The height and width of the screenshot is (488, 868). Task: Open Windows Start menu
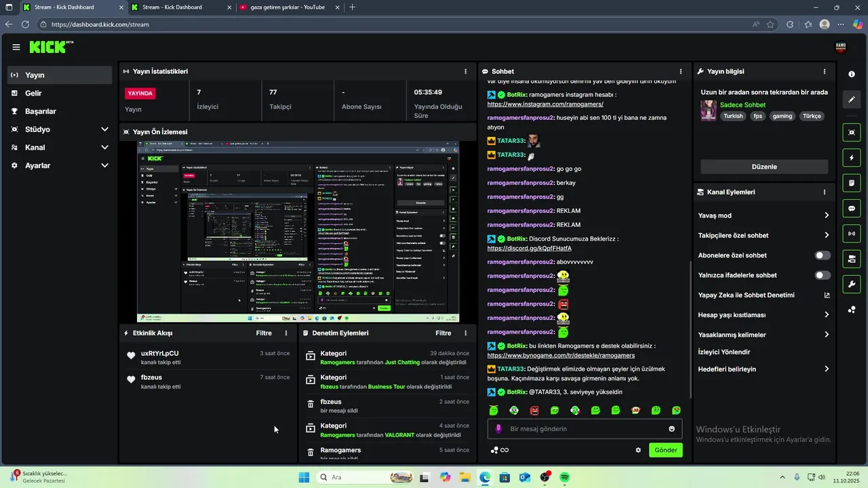tap(304, 477)
